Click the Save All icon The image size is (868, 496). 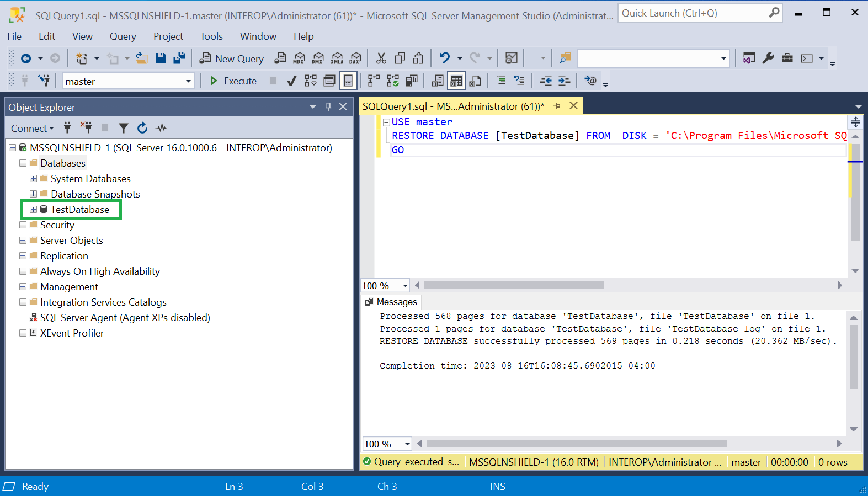pyautogui.click(x=179, y=58)
